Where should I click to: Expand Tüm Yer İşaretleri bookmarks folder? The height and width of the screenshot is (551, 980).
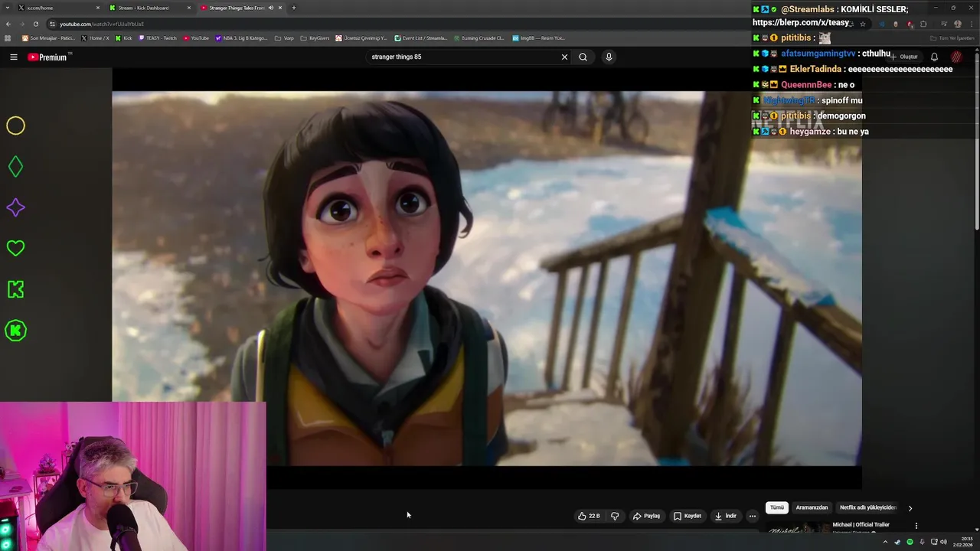(x=952, y=37)
